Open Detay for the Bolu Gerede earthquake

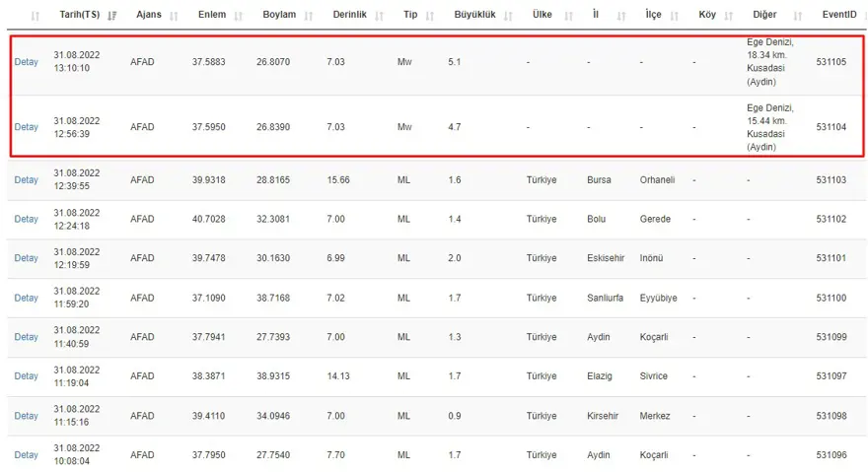(26, 220)
